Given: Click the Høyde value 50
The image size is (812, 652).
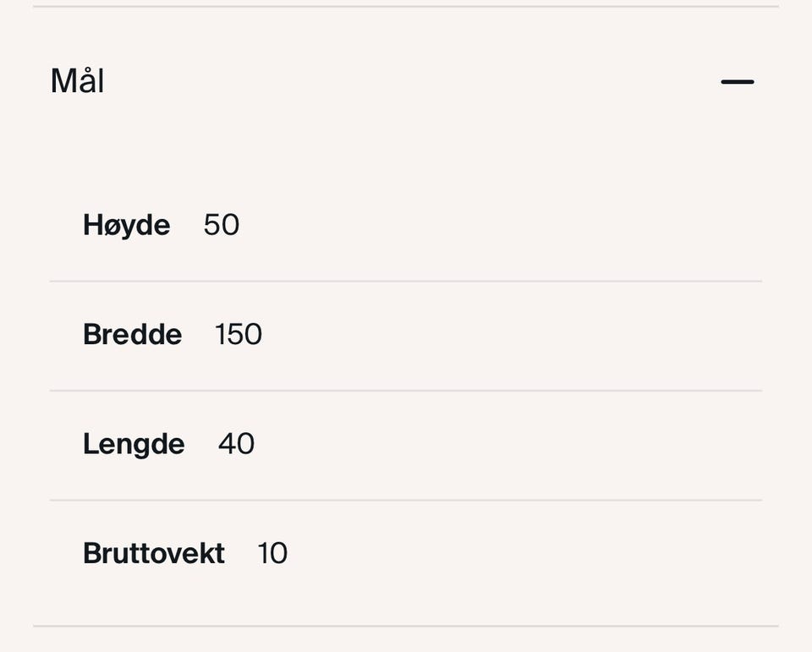Looking at the screenshot, I should [x=222, y=225].
